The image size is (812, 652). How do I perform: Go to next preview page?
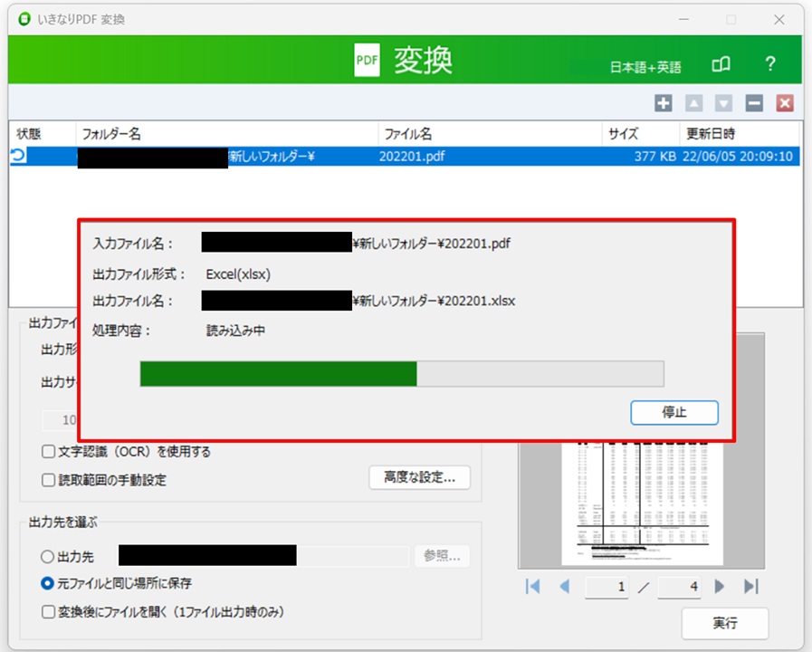coord(721,587)
